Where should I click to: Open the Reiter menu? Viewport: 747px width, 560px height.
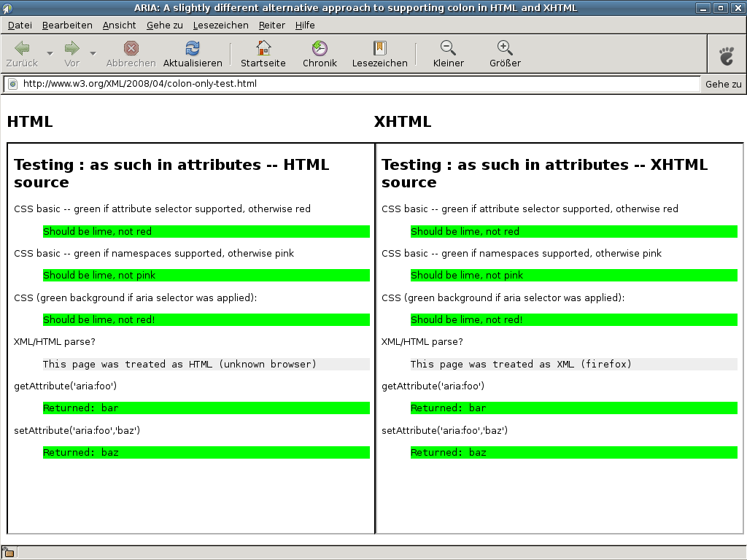click(271, 26)
